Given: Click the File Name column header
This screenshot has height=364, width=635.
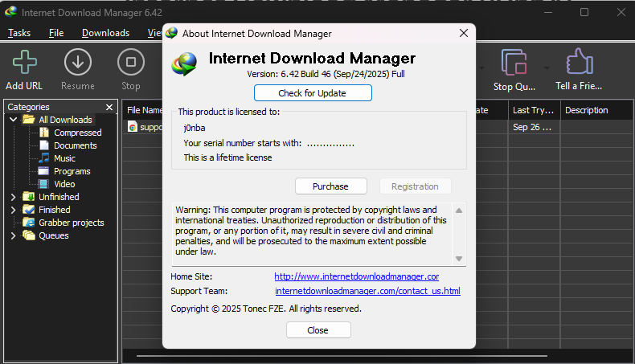Looking at the screenshot, I should coord(144,110).
